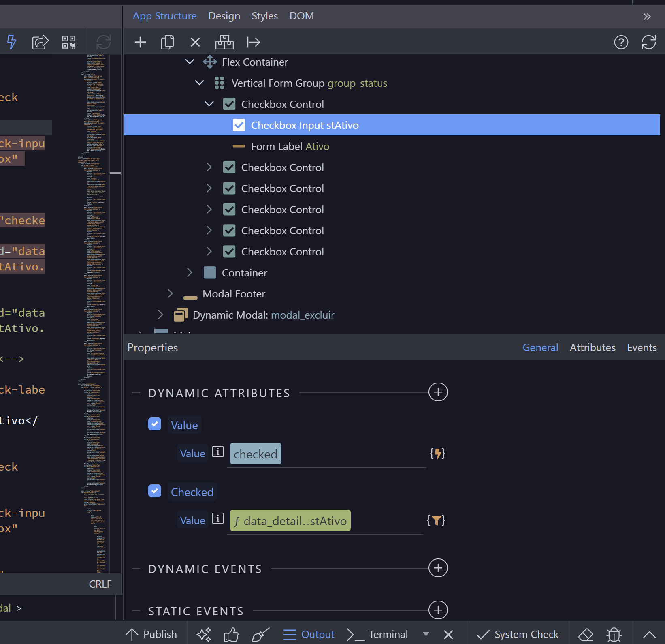Select Form Label Ativo tree row
This screenshot has width=665, height=644.
[x=392, y=146]
